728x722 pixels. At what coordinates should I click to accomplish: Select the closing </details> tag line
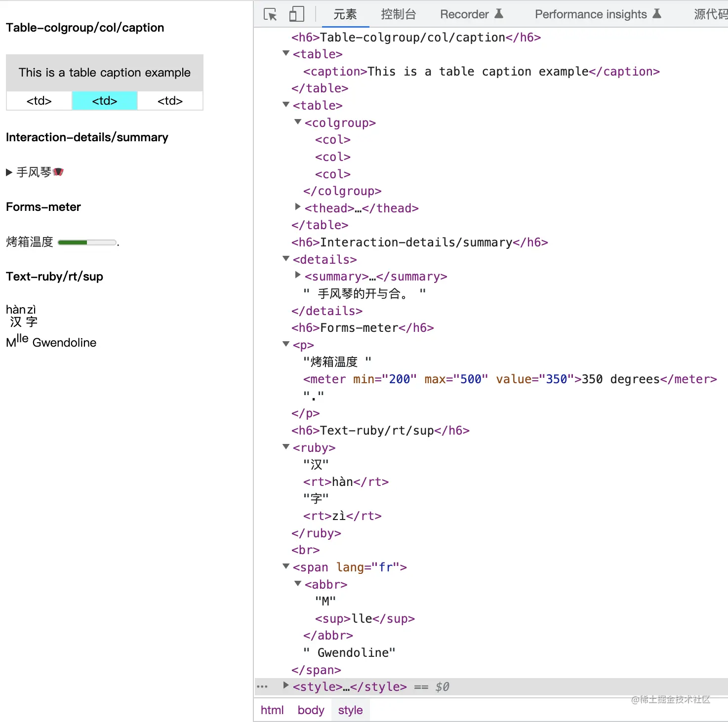coord(327,311)
